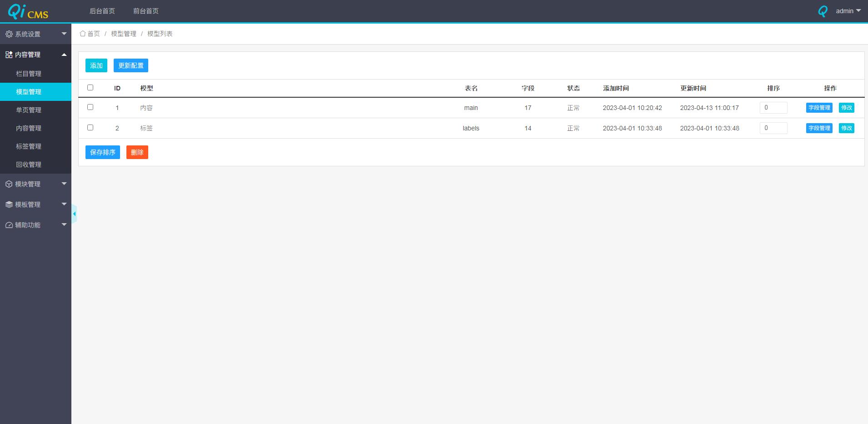Select 模型管理 in the sidebar
Image resolution: width=868 pixels, height=424 pixels.
(35, 92)
